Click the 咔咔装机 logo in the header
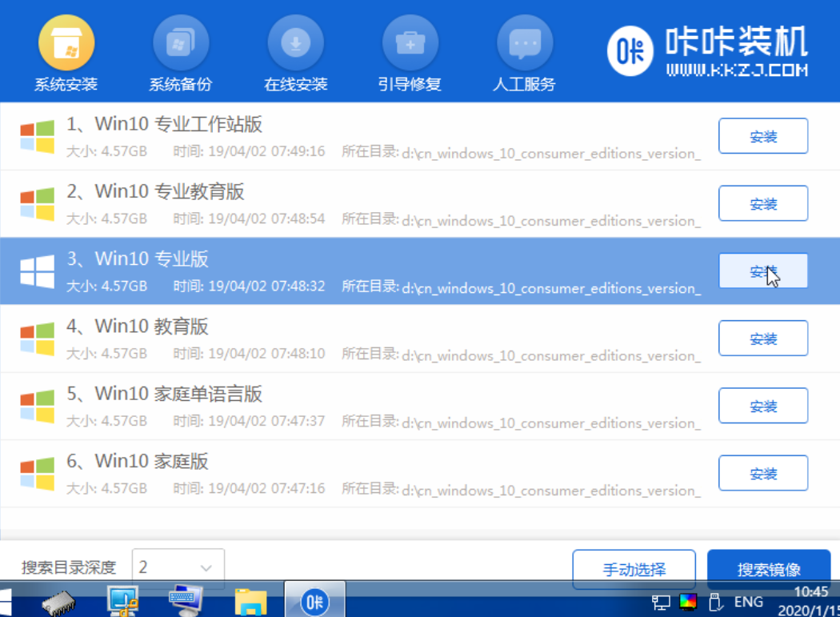Viewport: 840px width, 617px height. pyautogui.click(x=708, y=50)
